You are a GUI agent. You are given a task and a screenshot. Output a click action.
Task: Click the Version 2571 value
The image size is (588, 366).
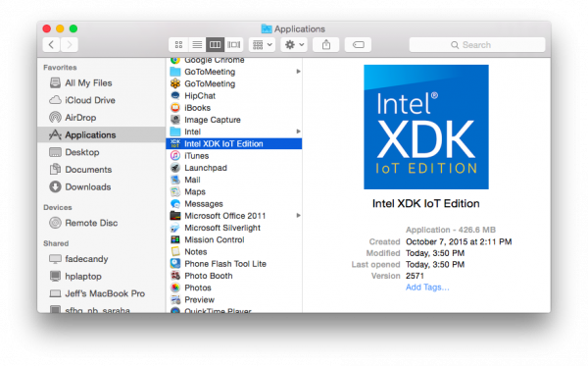(415, 276)
